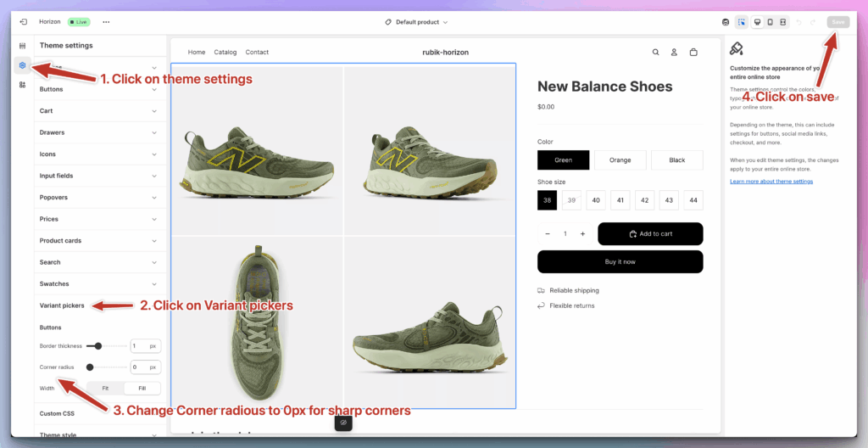Switch to fullscreen preview icon
868x448 pixels.
[782, 22]
